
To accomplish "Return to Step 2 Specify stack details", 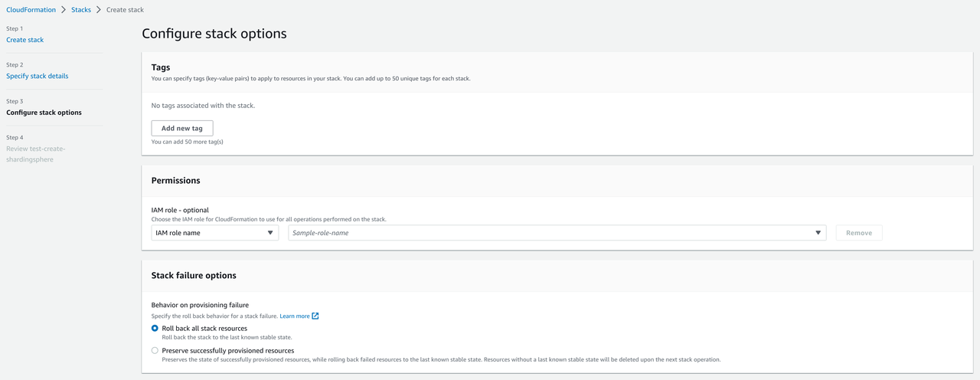I will (x=37, y=76).
